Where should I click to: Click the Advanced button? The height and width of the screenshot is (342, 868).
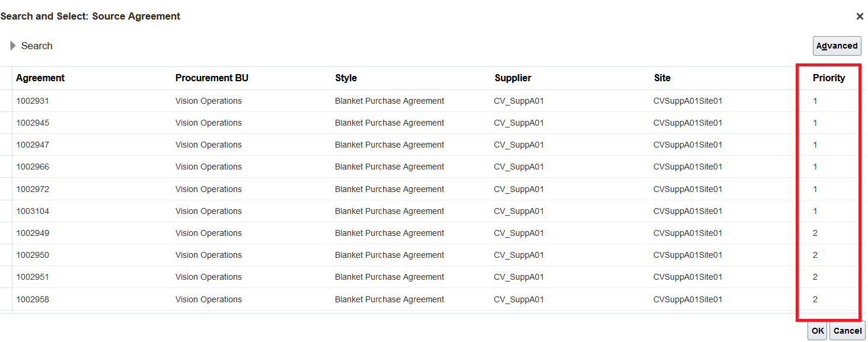837,46
